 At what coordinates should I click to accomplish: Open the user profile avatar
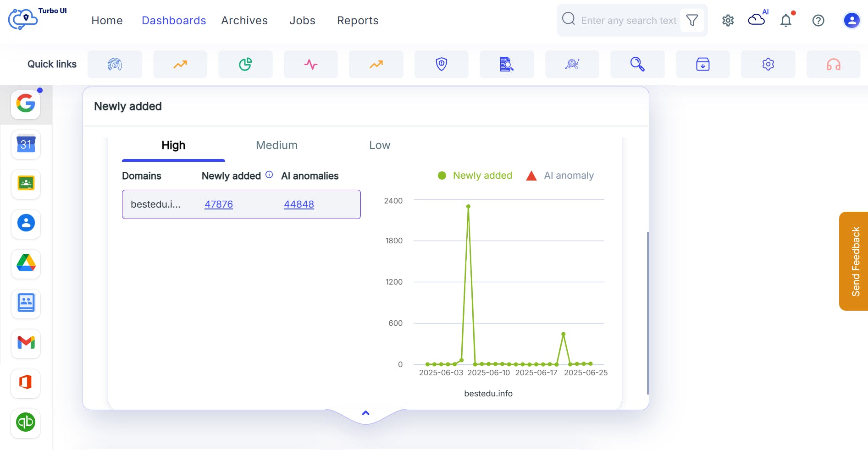851,20
